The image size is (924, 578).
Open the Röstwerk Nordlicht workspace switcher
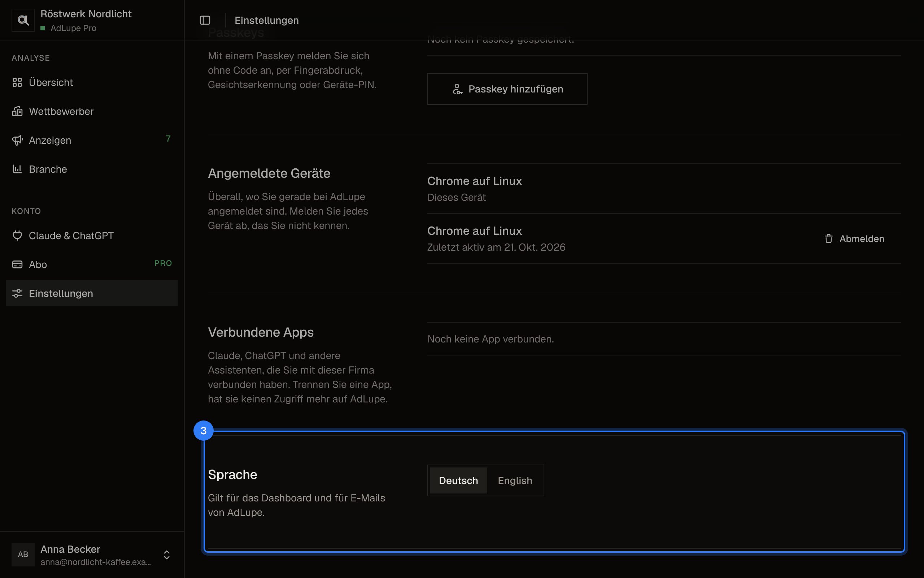click(x=92, y=20)
